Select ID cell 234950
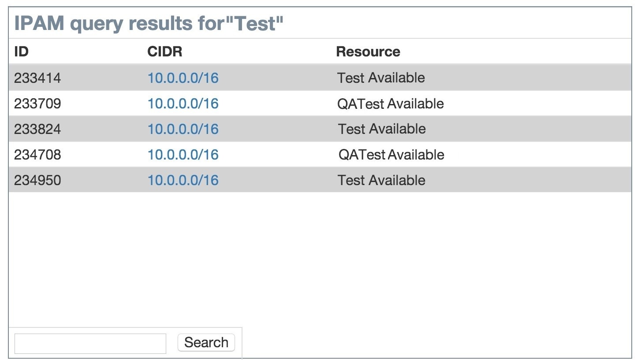Viewport: 641px width, 364px height. coord(37,180)
